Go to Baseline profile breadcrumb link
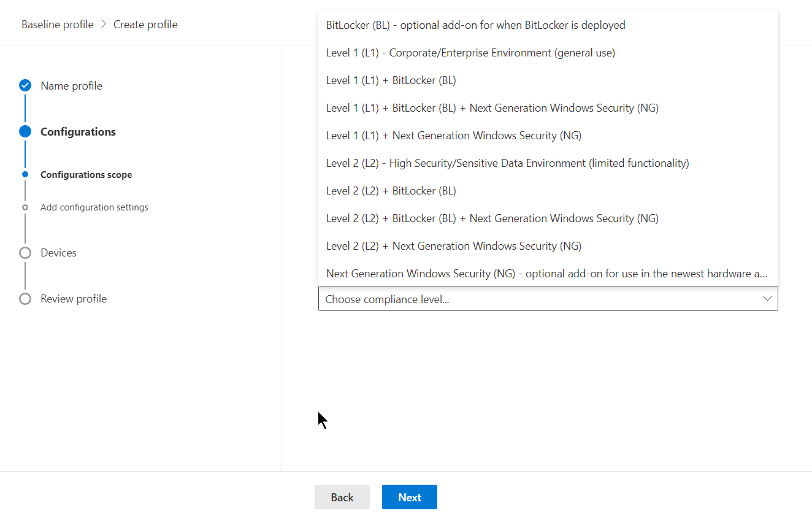 pos(58,25)
